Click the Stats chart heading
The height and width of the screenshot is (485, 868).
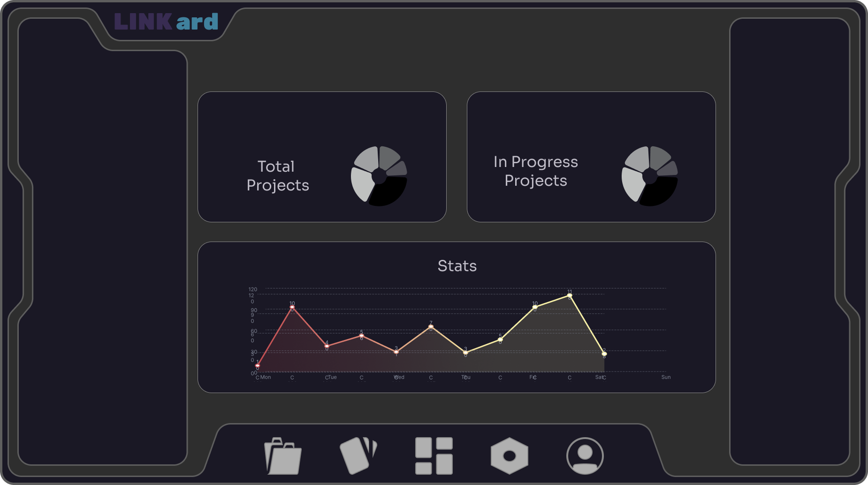click(457, 266)
